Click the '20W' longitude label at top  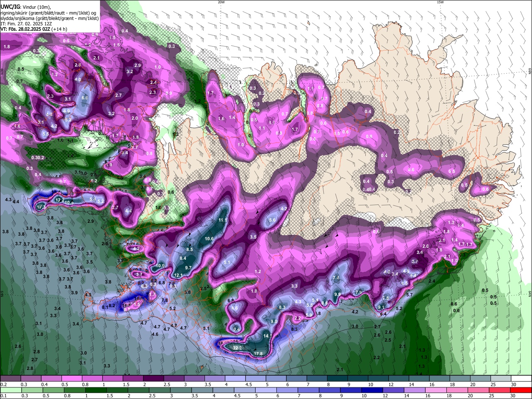221,2
